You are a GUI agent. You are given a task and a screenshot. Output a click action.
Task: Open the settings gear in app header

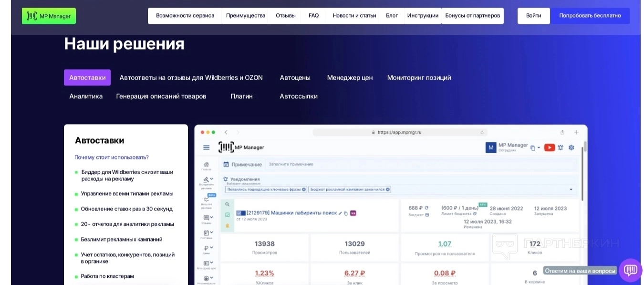click(571, 148)
